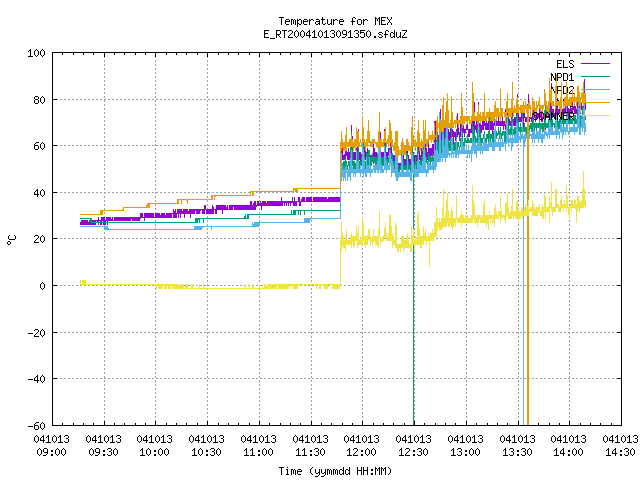Click the "NPD1" legend label

[562, 77]
